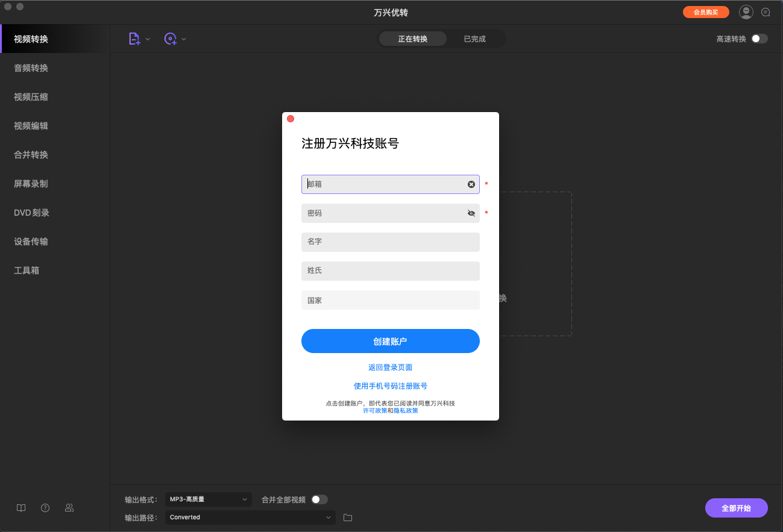Open the add files dropdown arrow
Image resolution: width=783 pixels, height=532 pixels.
[146, 38]
